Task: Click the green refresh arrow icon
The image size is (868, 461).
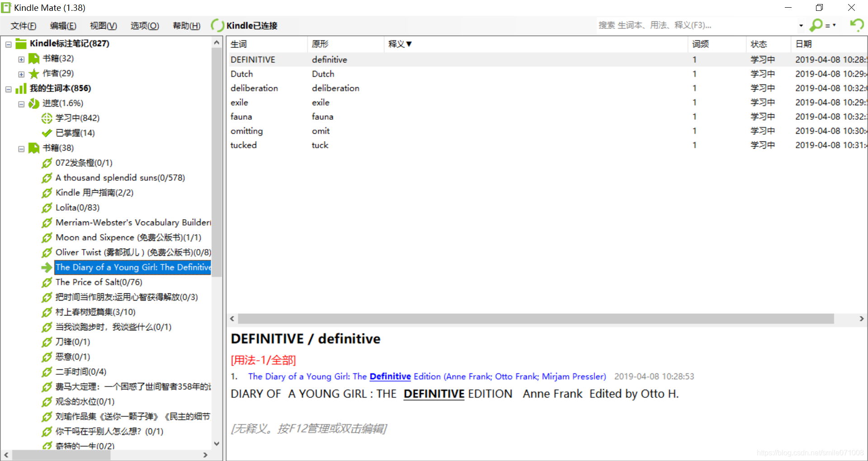Action: [857, 25]
